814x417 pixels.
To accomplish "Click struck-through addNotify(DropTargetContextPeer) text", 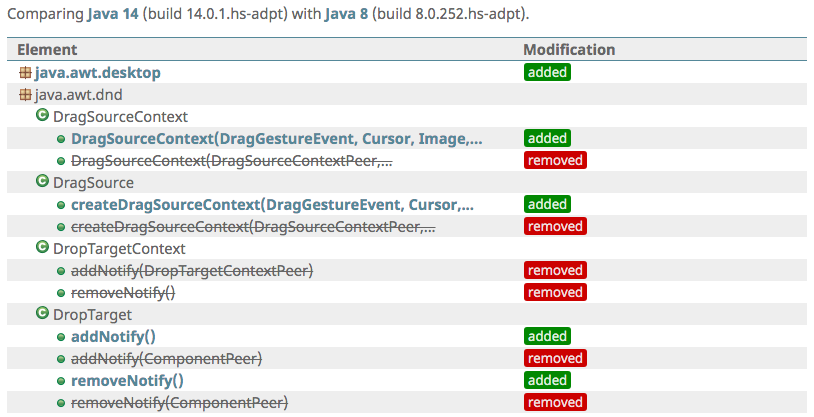I will pos(192,271).
